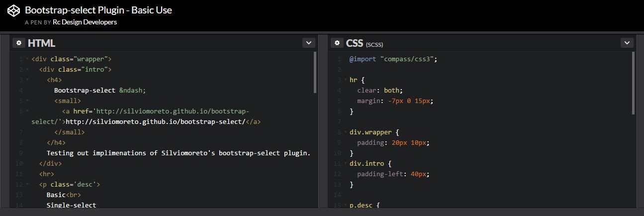Click the HTML editor vertical scrollbar
This screenshot has height=216, width=644.
pos(315,73)
